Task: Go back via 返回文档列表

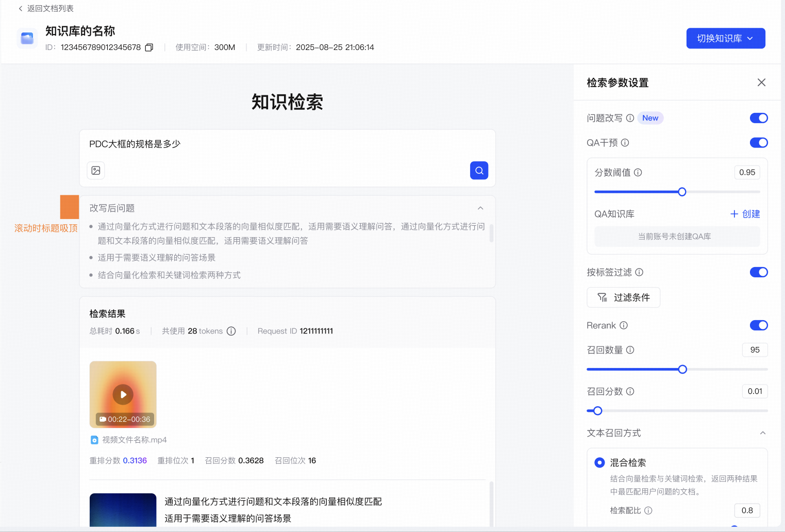Action: [46, 9]
